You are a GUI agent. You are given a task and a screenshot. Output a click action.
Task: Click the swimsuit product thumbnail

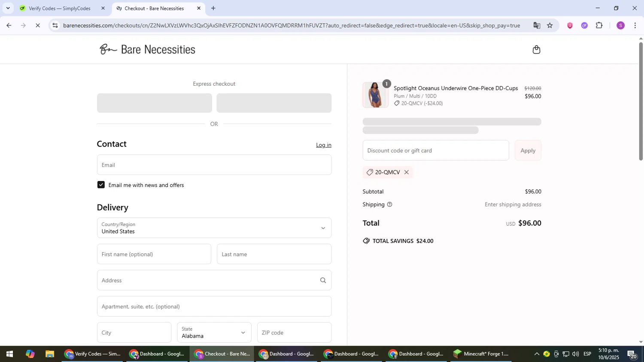coord(375,95)
